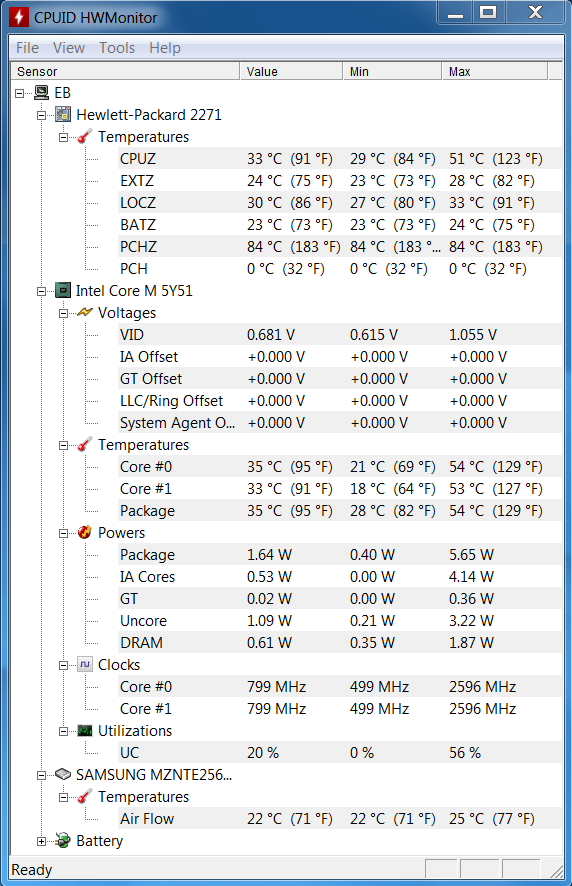Click the EB computer icon
This screenshot has width=572, height=886.
(x=41, y=92)
